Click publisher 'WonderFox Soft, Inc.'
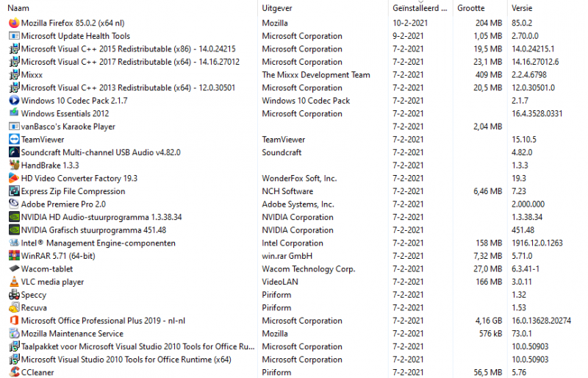588x378 pixels. click(x=299, y=178)
